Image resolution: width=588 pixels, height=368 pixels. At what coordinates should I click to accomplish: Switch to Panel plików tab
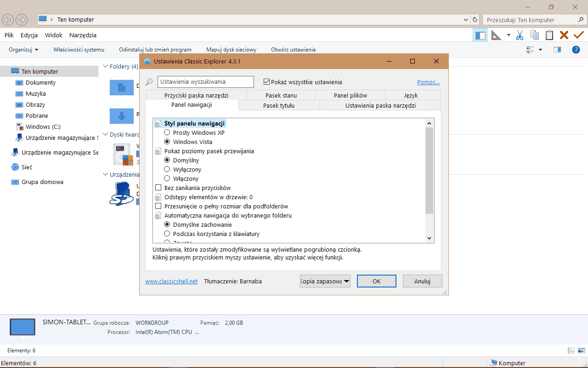pyautogui.click(x=351, y=95)
